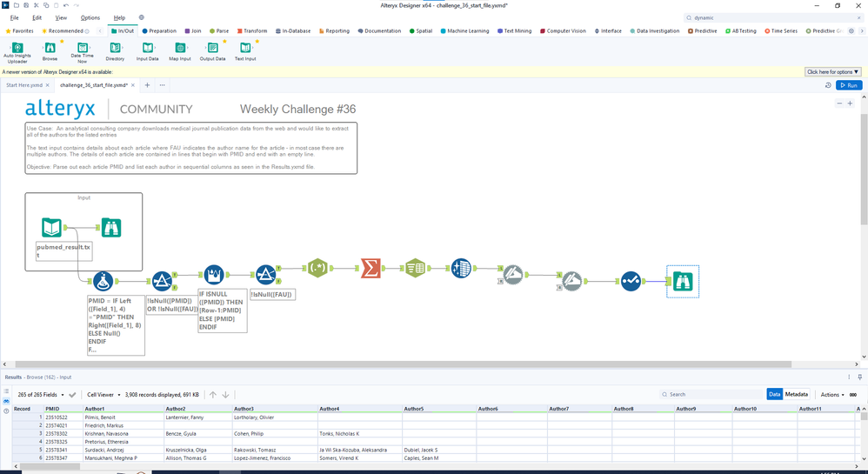Switch to the Transform tool category
The image size is (868, 474).
[252, 31]
